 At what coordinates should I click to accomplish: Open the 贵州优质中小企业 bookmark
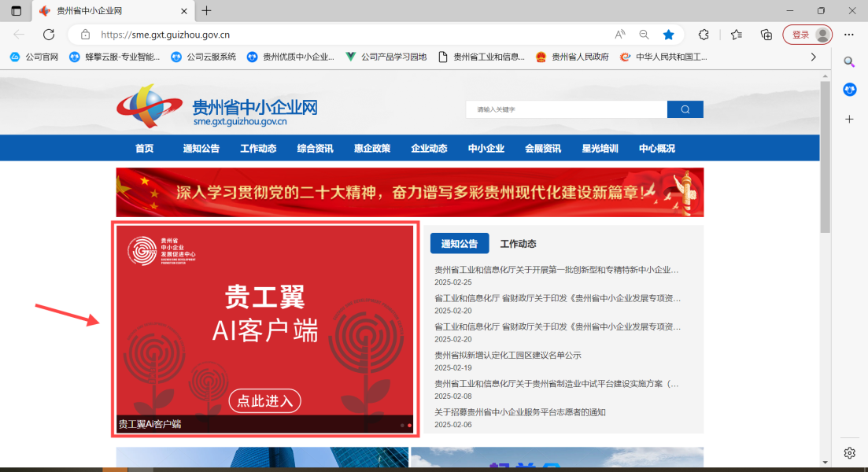coord(290,57)
